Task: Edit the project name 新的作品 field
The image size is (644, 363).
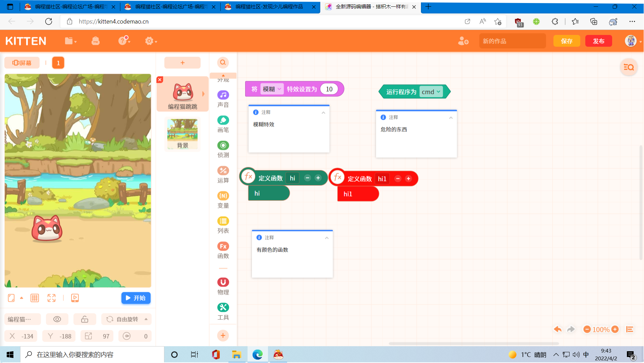Action: point(513,41)
